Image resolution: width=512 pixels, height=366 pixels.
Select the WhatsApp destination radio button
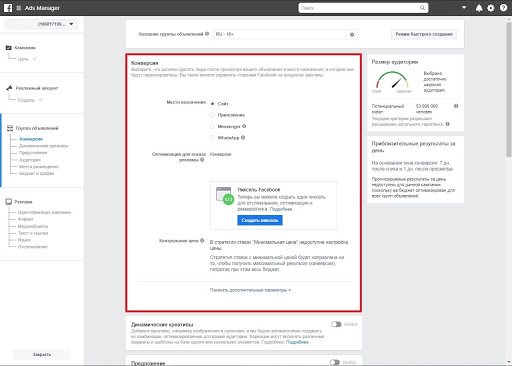(x=212, y=138)
